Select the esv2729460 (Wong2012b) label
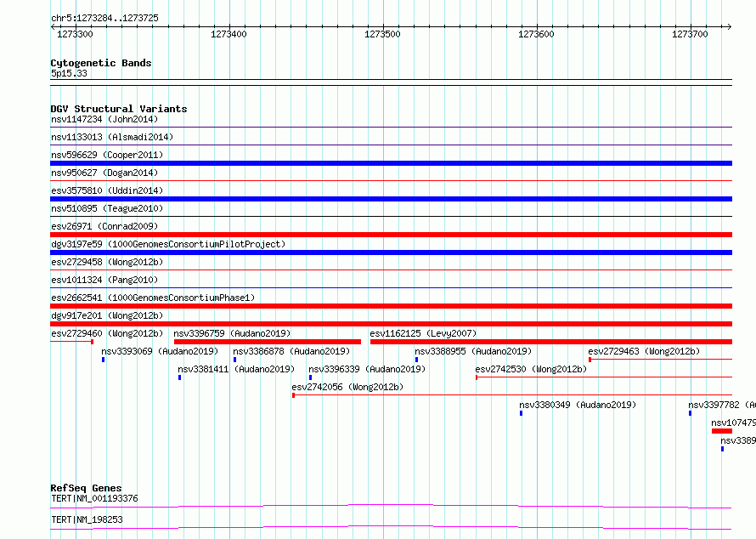756x539 pixels. 107,333
